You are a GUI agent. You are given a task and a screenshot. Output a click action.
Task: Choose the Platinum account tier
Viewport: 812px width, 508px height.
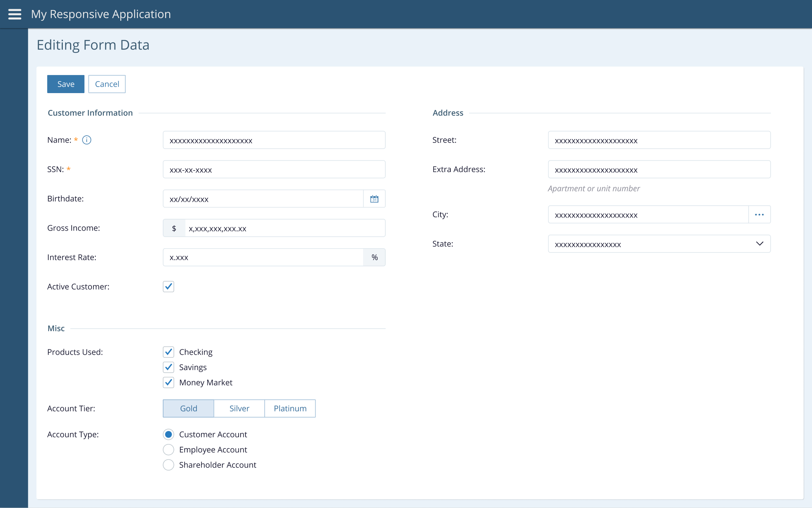tap(290, 408)
